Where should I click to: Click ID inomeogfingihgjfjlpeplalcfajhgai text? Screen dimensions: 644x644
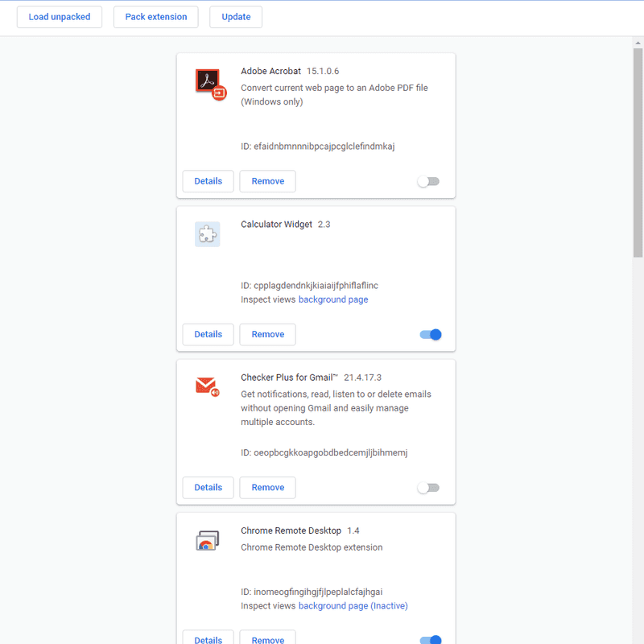[312, 592]
